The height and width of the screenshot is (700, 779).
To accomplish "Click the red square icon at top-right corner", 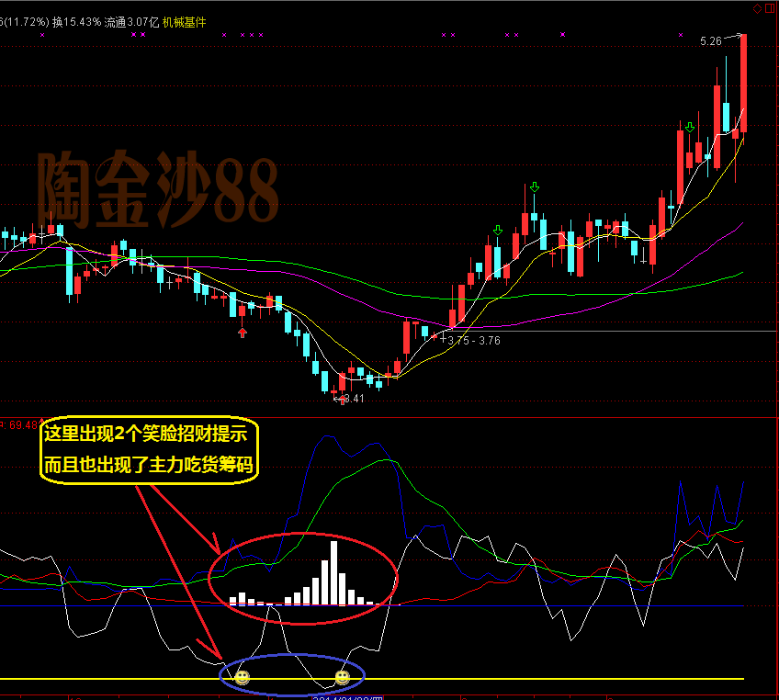I will [771, 8].
